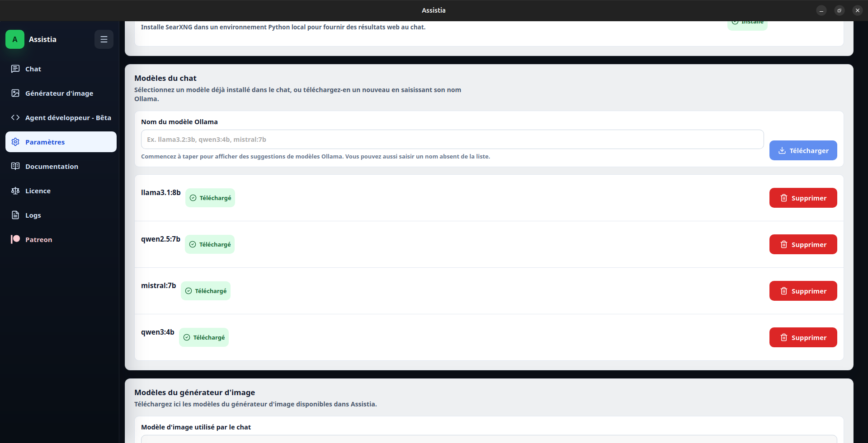The width and height of the screenshot is (868, 443).
Task: Click the Téléchargé status text for llama3.1:8b
Action: (216, 198)
